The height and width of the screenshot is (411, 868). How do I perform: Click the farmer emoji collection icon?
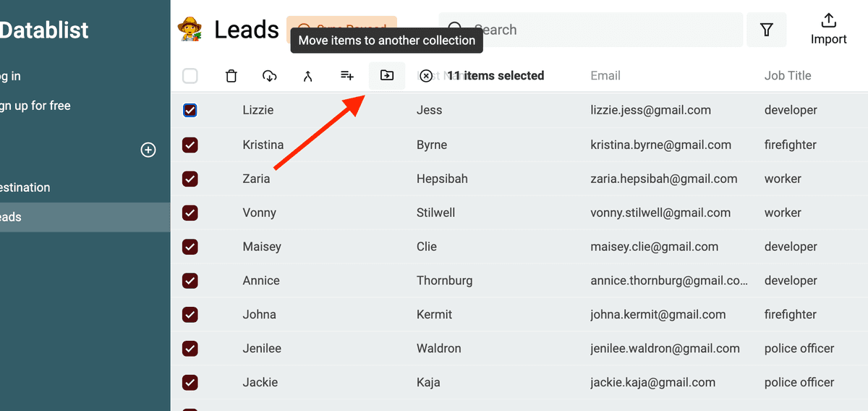click(x=191, y=30)
